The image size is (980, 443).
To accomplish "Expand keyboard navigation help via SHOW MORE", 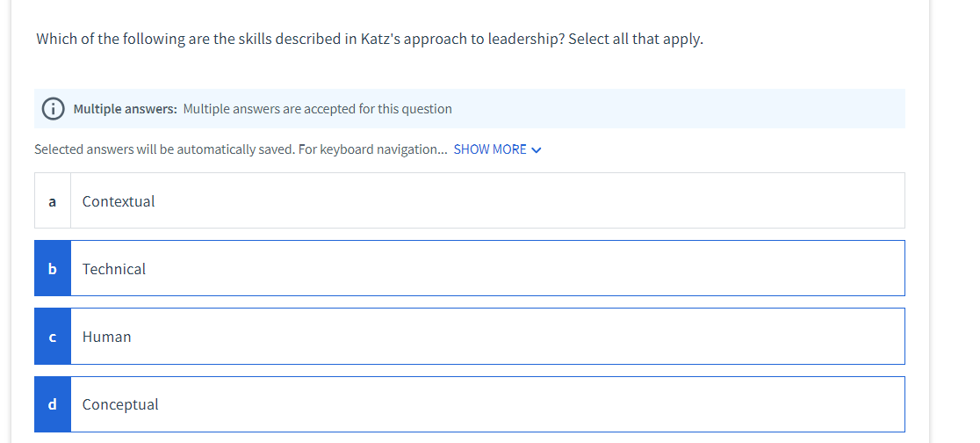I will click(x=497, y=149).
